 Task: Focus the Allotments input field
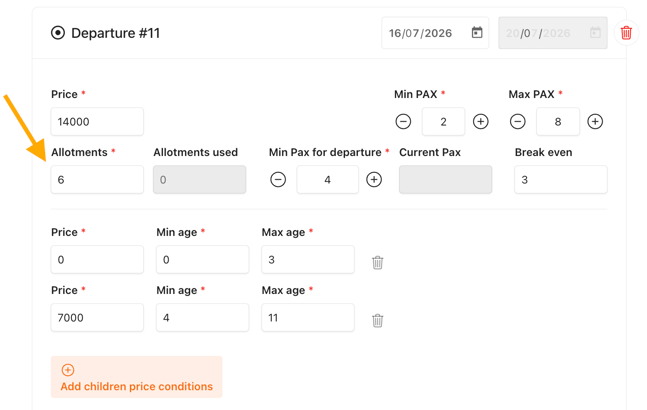point(97,180)
